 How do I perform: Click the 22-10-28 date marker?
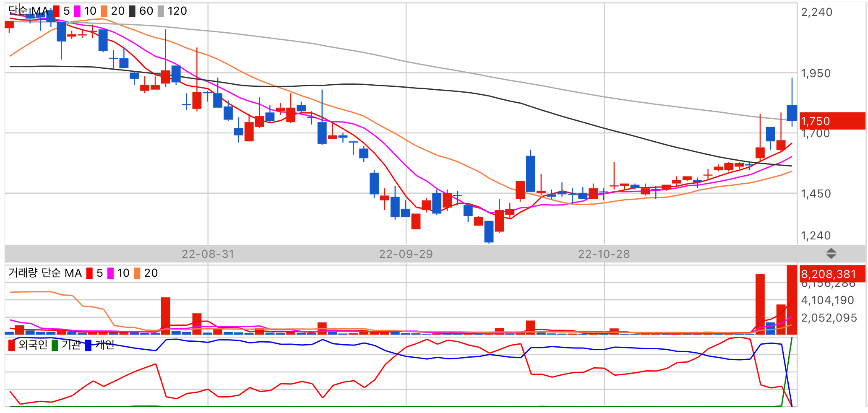click(604, 254)
